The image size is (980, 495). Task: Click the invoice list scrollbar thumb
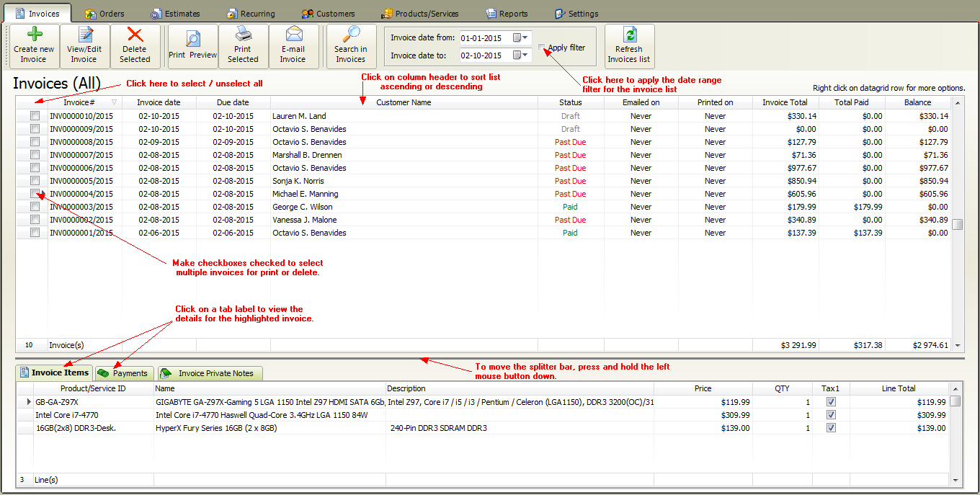(x=958, y=224)
